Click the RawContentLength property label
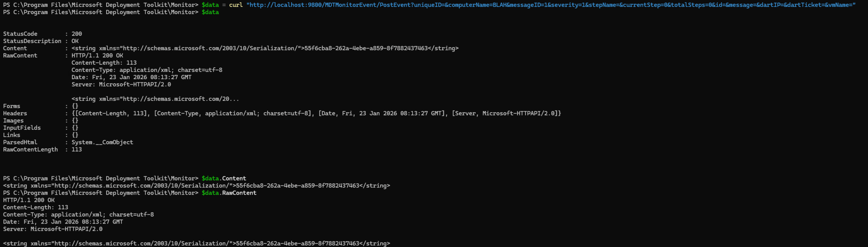 (30, 150)
